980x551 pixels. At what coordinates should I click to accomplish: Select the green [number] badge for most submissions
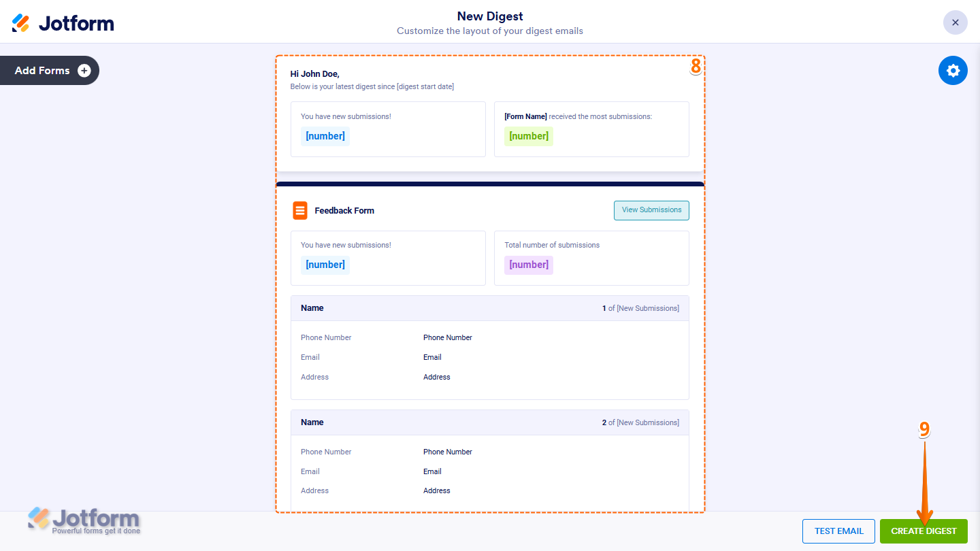[528, 136]
